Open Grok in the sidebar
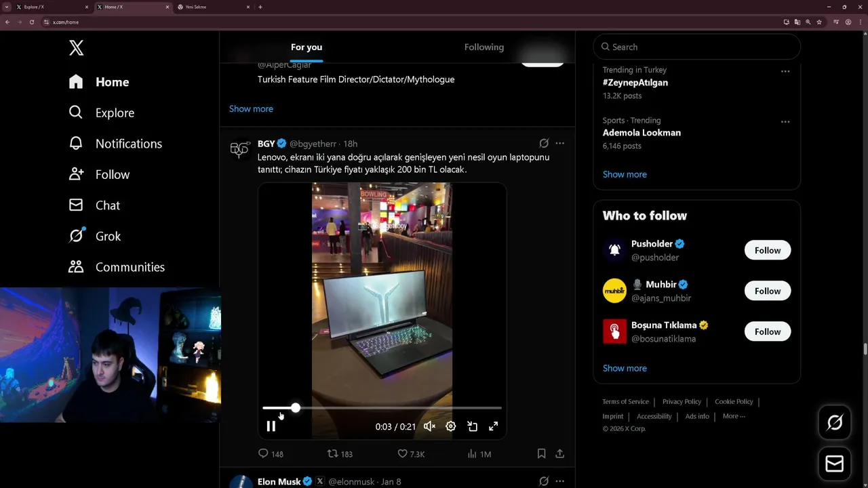Image resolution: width=868 pixels, height=488 pixels. coord(95,236)
